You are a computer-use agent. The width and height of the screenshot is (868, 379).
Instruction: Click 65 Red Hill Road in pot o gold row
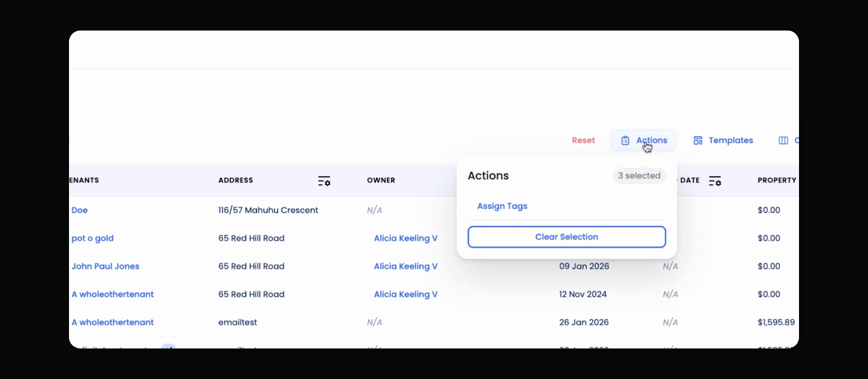point(251,238)
